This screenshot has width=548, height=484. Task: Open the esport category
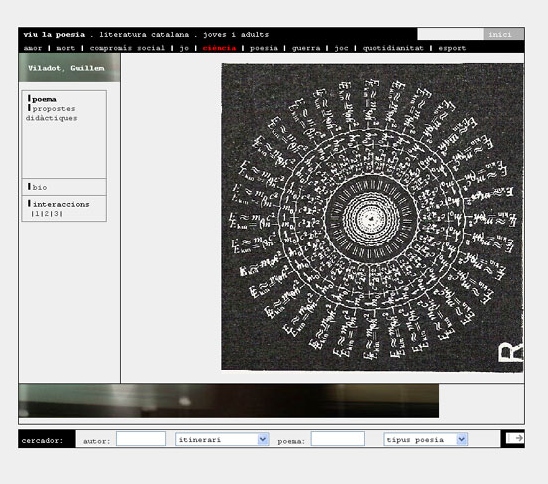coord(452,48)
